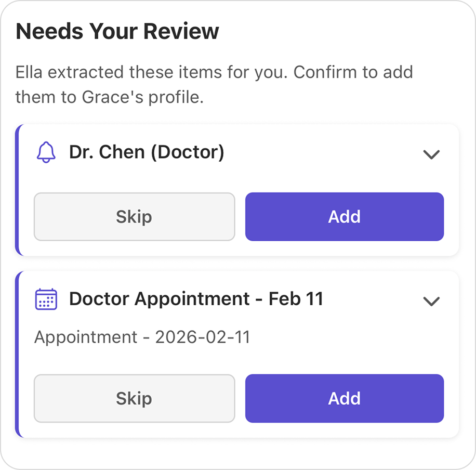Image resolution: width=476 pixels, height=470 pixels.
Task: Click the Needs Your Review heading
Action: [x=117, y=32]
